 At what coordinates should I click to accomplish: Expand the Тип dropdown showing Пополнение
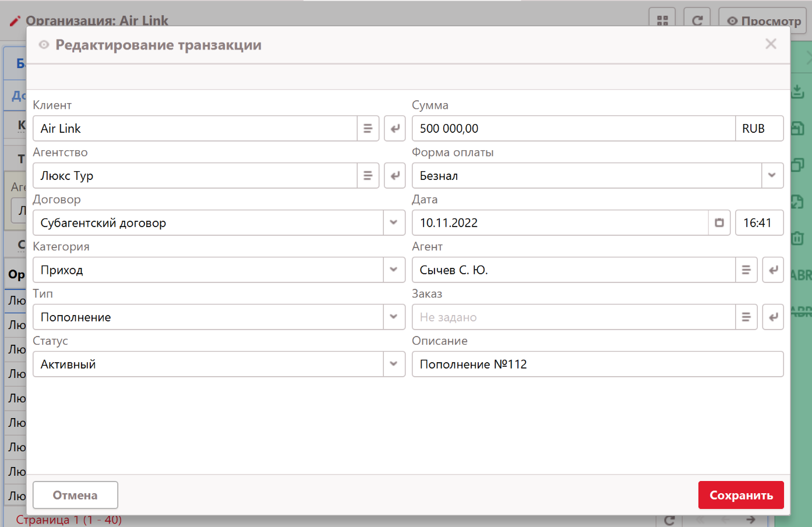[394, 317]
